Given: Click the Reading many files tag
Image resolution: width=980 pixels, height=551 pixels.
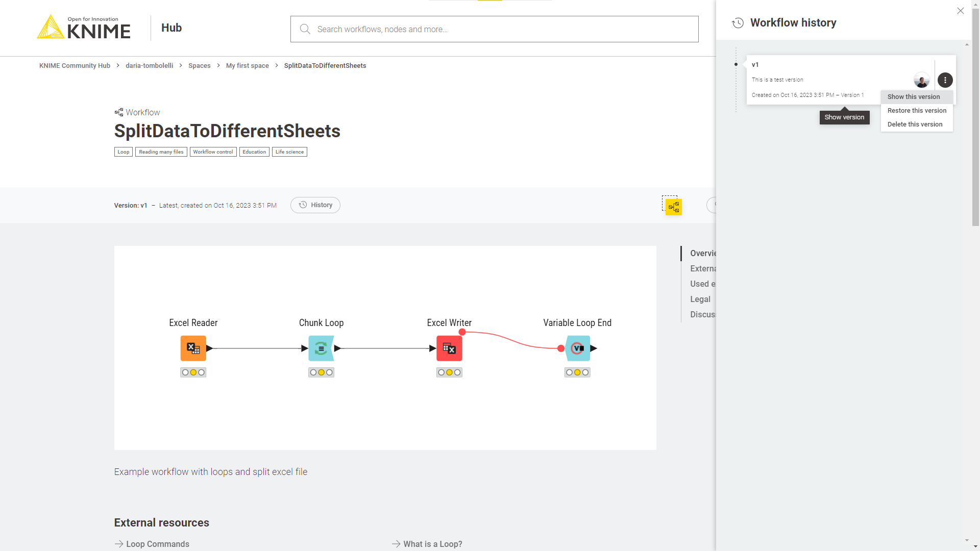Looking at the screenshot, I should (161, 152).
